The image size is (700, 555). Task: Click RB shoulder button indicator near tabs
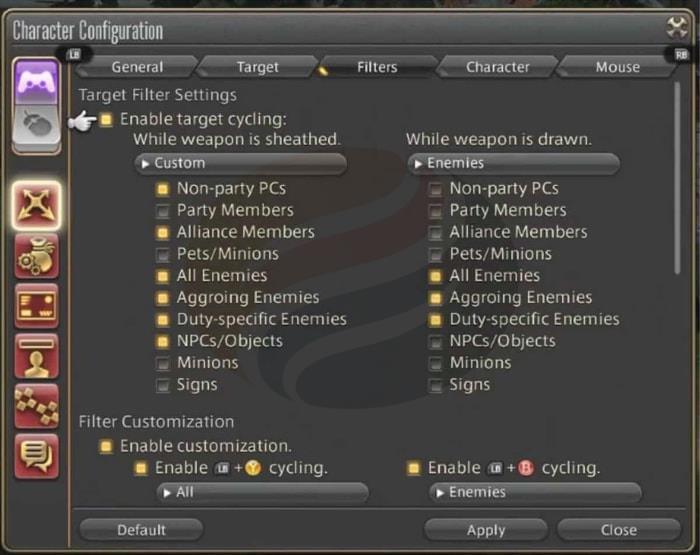pyautogui.click(x=681, y=55)
